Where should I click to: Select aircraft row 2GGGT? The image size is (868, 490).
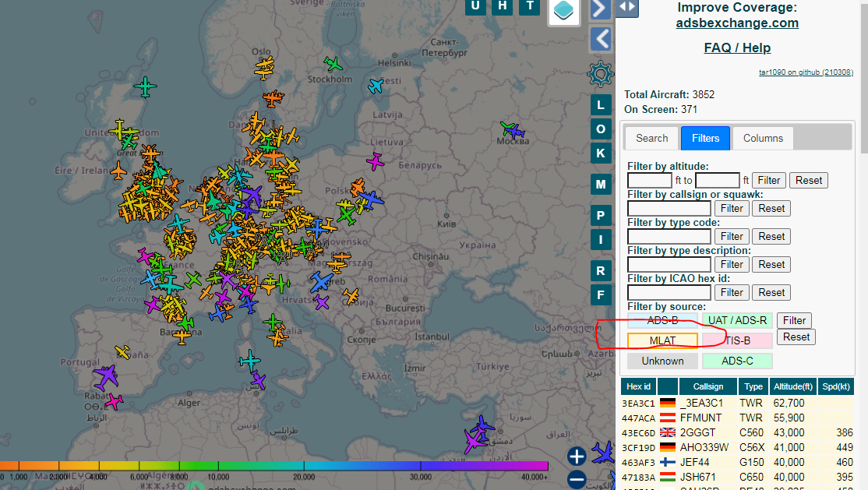[x=737, y=432]
